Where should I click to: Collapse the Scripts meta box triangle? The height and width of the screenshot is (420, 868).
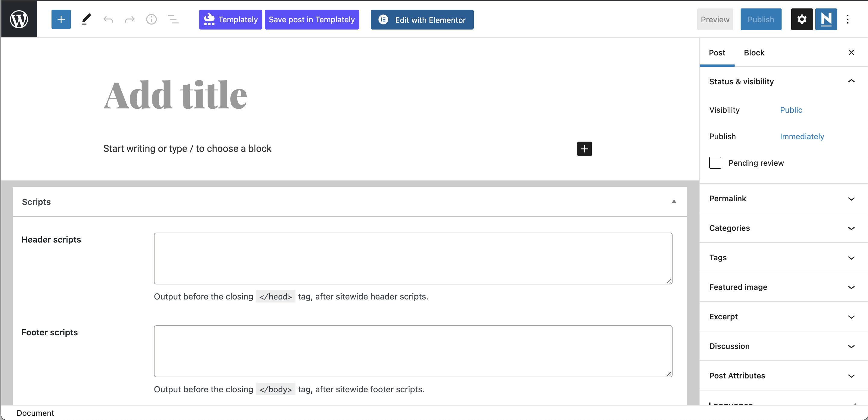tap(673, 202)
